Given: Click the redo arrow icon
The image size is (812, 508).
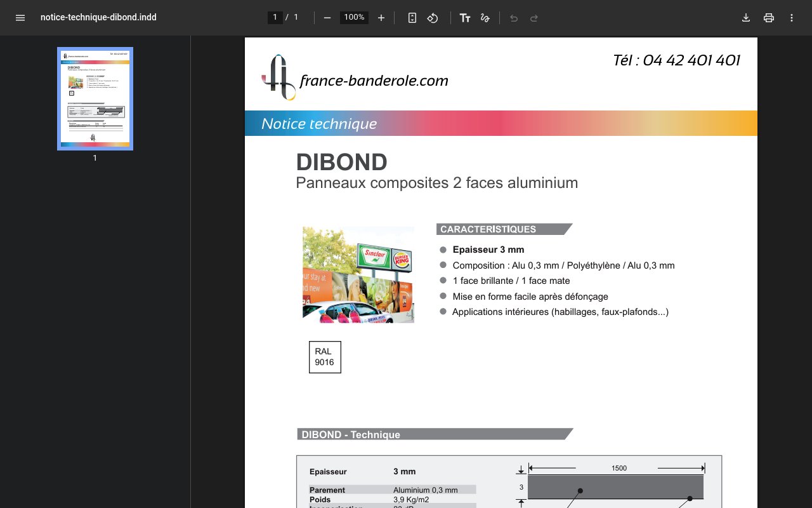Looking at the screenshot, I should coord(534,18).
